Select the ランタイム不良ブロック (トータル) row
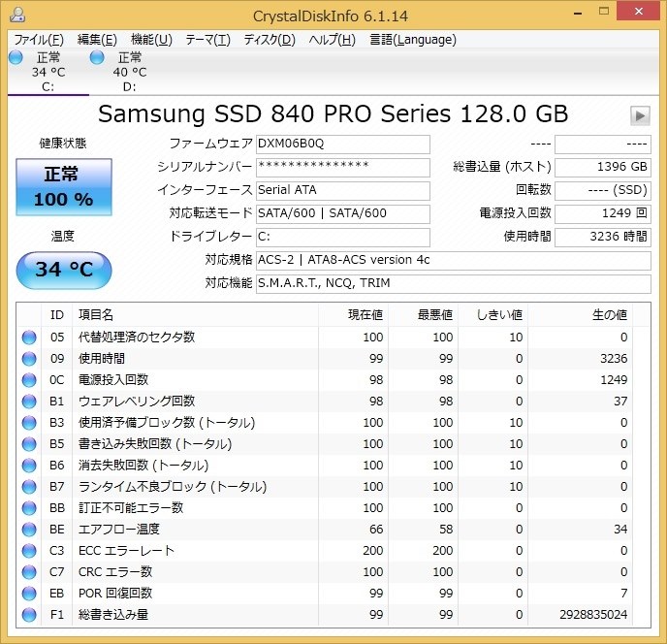Image resolution: width=667 pixels, height=644 pixels. click(333, 487)
